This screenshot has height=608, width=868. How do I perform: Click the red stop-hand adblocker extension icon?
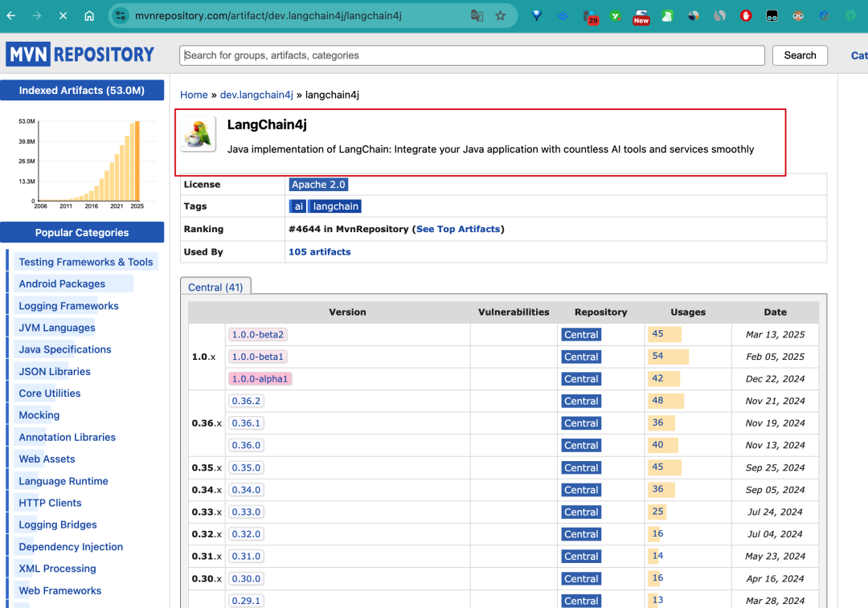(746, 16)
